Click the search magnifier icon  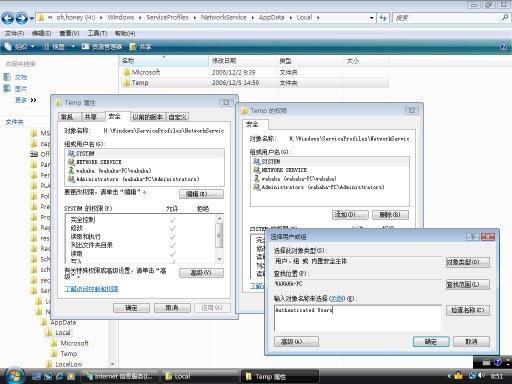[x=505, y=18]
